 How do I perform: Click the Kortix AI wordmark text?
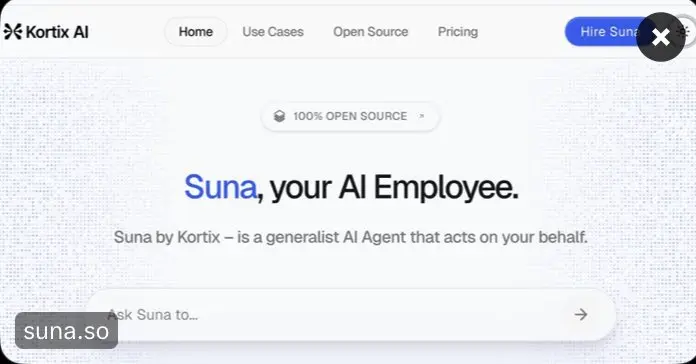point(57,32)
